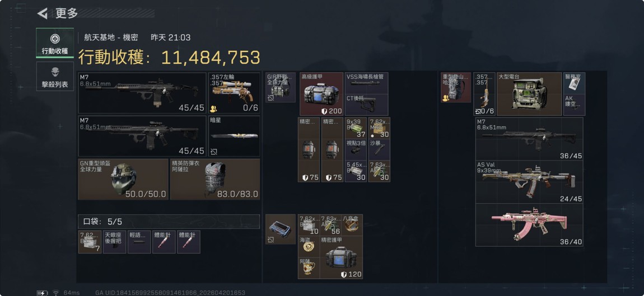
Task: Select the AS Val 9x39mm weapon
Action: [x=529, y=182]
